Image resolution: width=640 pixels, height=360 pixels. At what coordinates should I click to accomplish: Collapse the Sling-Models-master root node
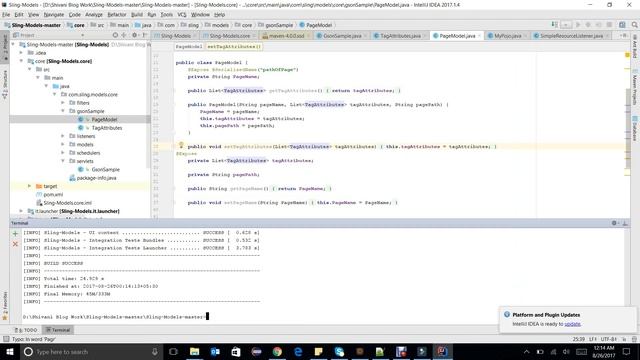click(x=13, y=44)
